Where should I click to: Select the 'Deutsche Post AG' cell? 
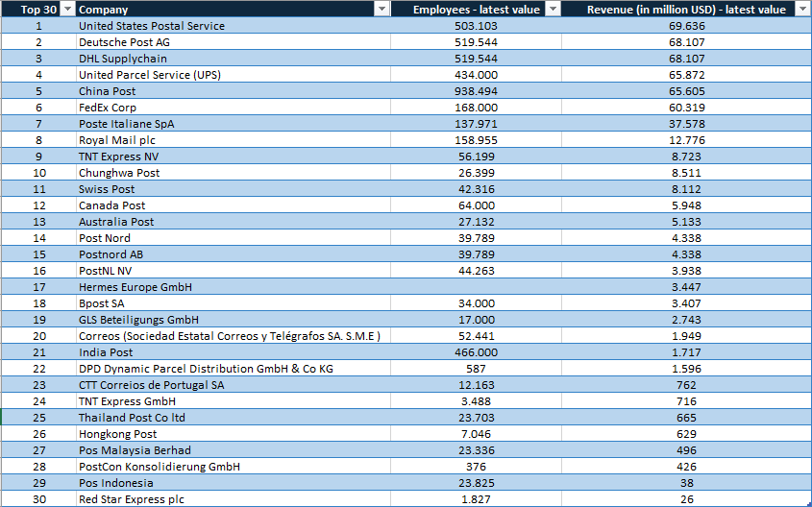[234, 42]
